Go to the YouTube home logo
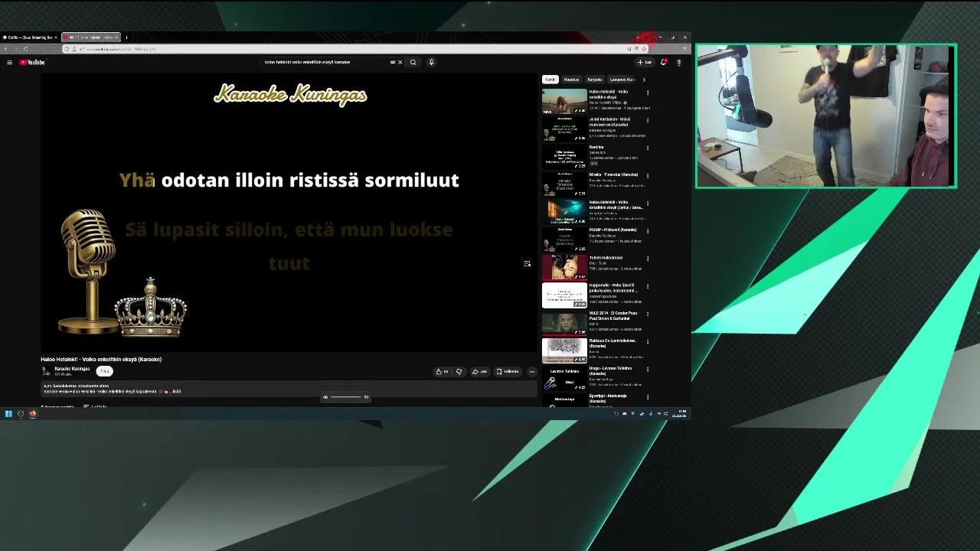 click(x=32, y=62)
